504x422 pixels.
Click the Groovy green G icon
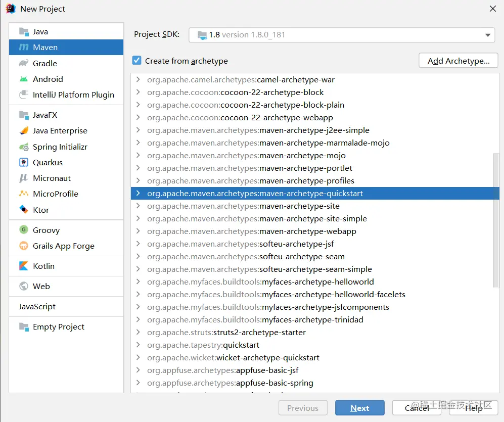[x=24, y=230]
